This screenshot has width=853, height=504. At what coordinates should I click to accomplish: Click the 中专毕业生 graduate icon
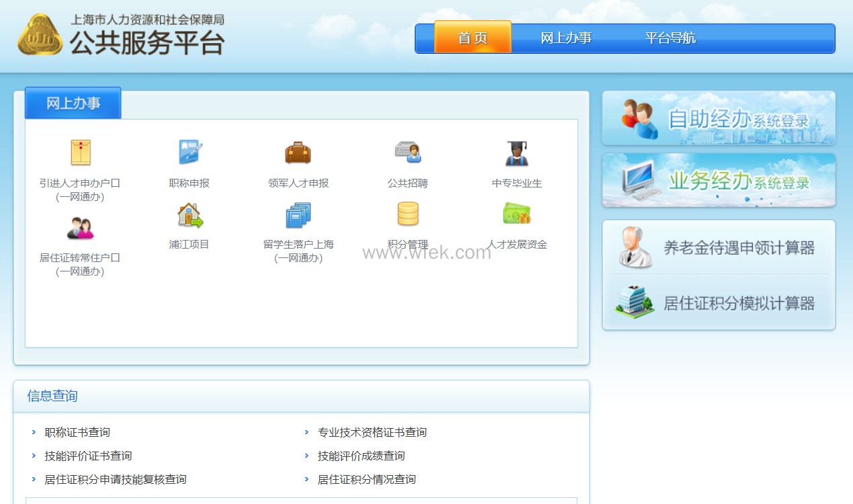516,153
